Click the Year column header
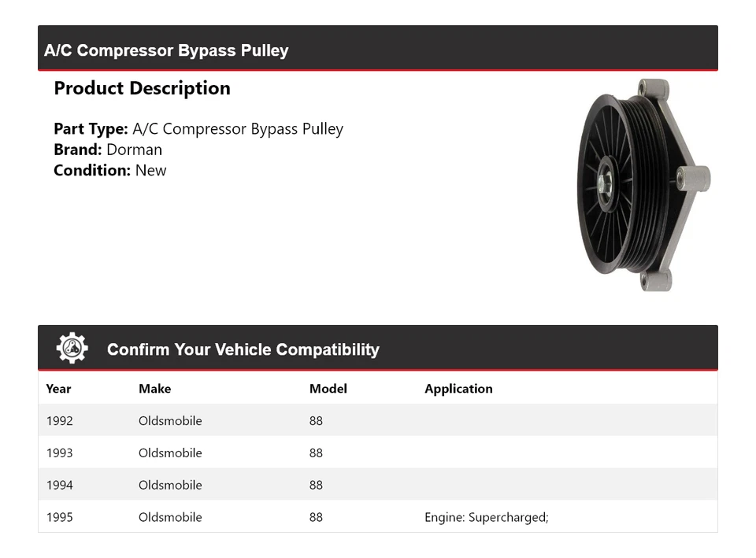This screenshot has height=558, width=756. click(x=58, y=389)
